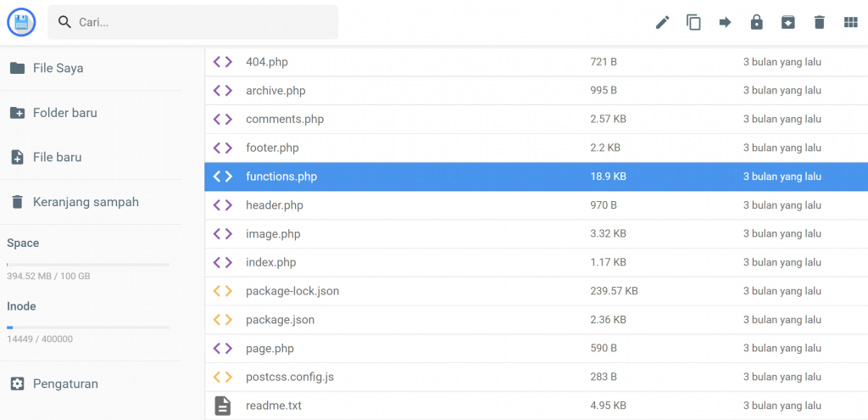Switch to grid view icon
868x420 pixels.
[850, 22]
